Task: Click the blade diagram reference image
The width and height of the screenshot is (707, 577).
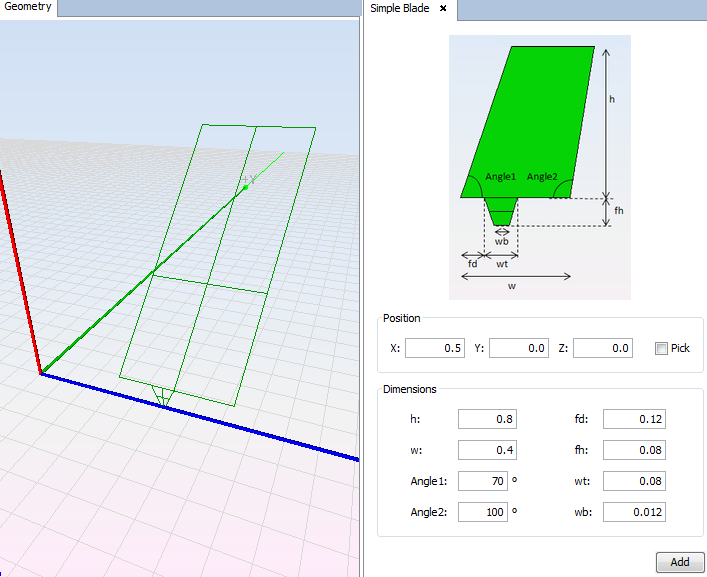Action: point(539,166)
